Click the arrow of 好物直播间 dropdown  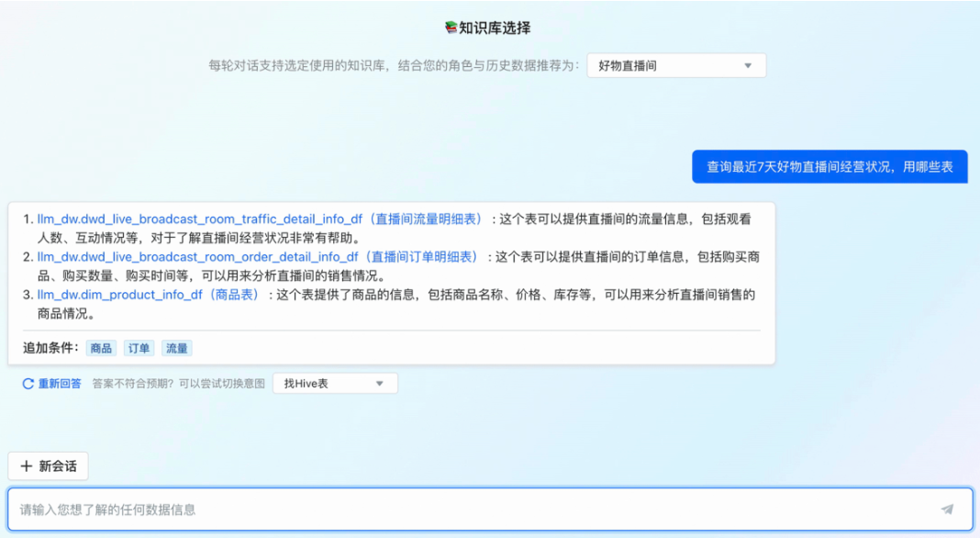pos(748,66)
